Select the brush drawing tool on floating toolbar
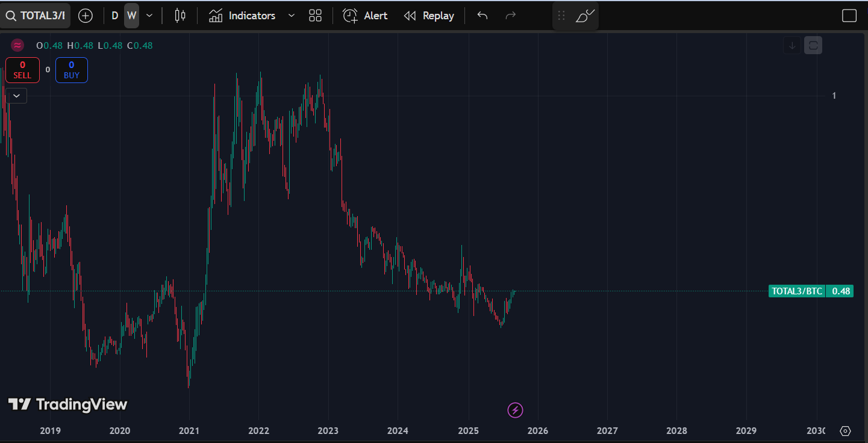 pos(585,16)
